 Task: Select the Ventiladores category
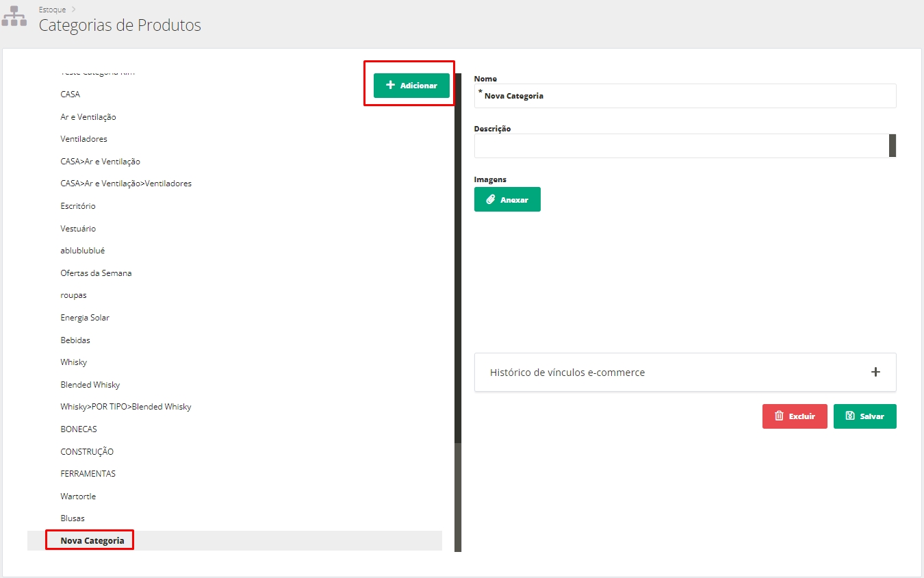(84, 139)
